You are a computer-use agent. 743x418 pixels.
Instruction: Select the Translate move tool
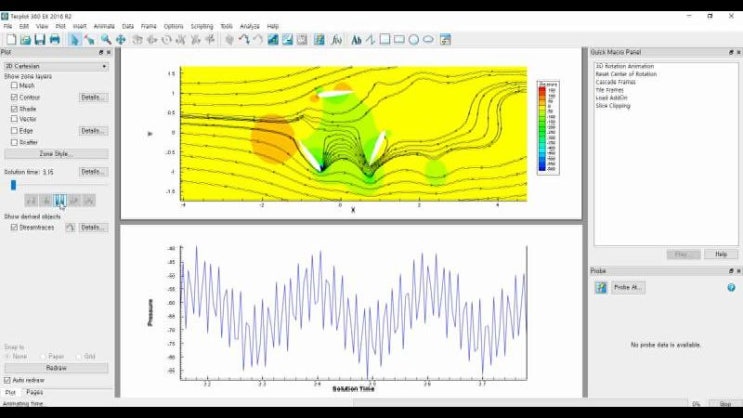pos(120,40)
